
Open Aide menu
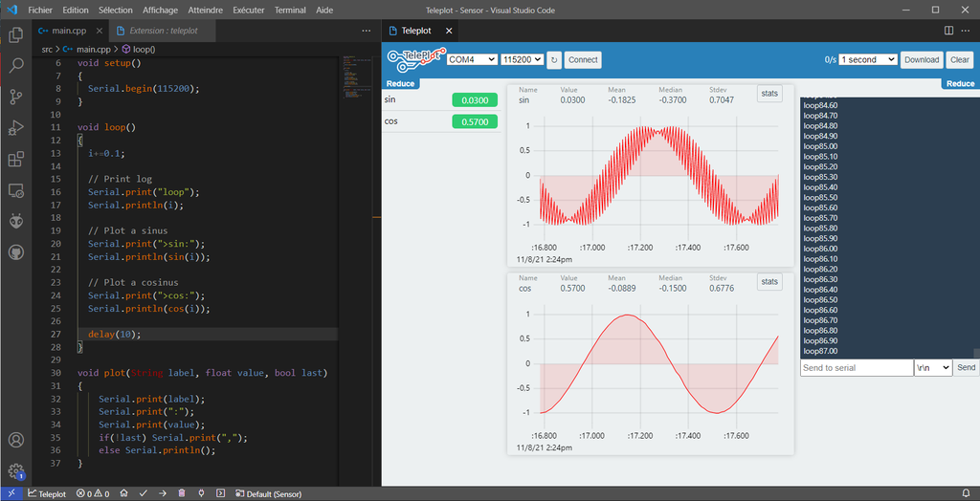pyautogui.click(x=324, y=10)
